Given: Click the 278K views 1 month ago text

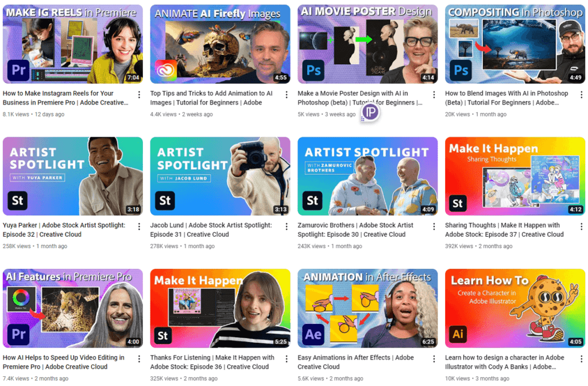Looking at the screenshot, I should point(182,246).
